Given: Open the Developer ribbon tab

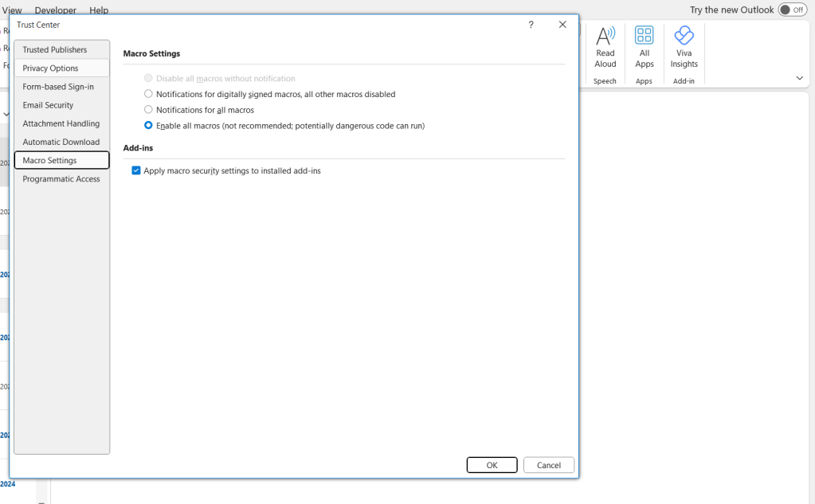Looking at the screenshot, I should point(56,10).
